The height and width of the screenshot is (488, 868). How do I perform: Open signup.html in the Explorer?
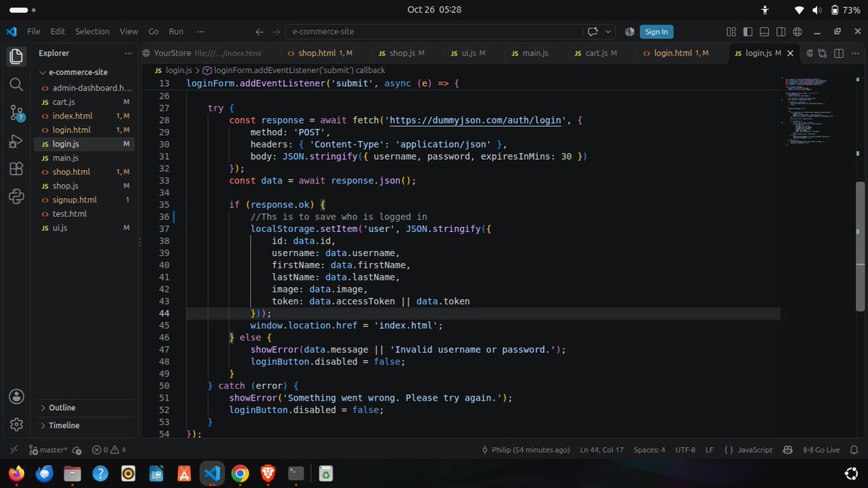click(x=87, y=200)
